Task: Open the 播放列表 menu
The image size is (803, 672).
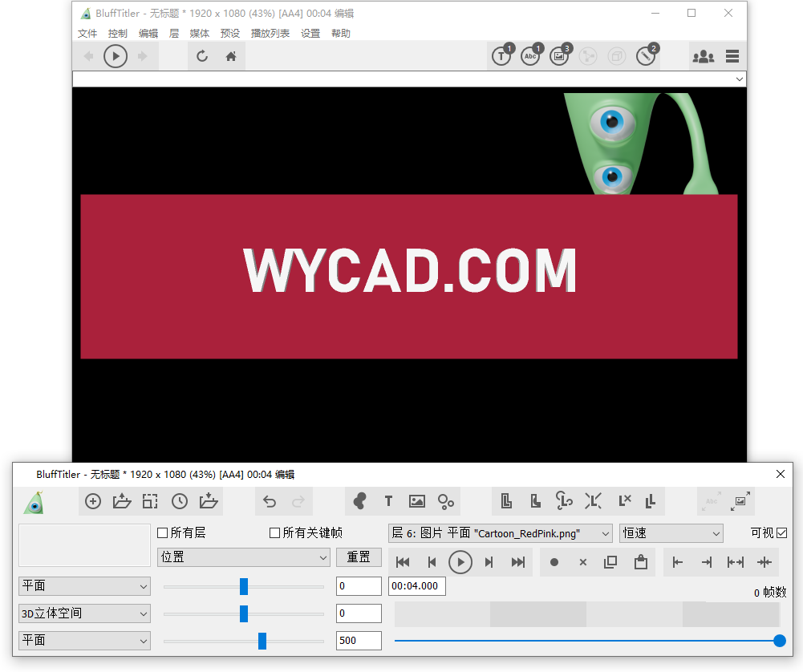Action: coord(270,34)
